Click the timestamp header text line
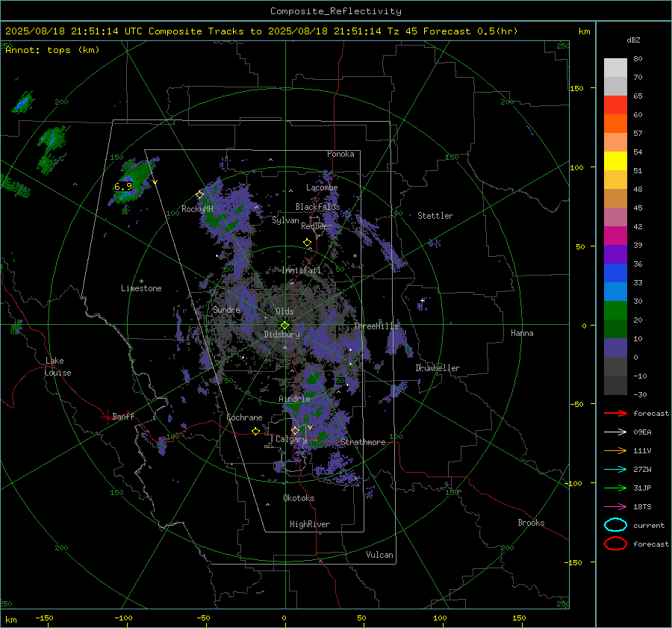 (x=261, y=31)
